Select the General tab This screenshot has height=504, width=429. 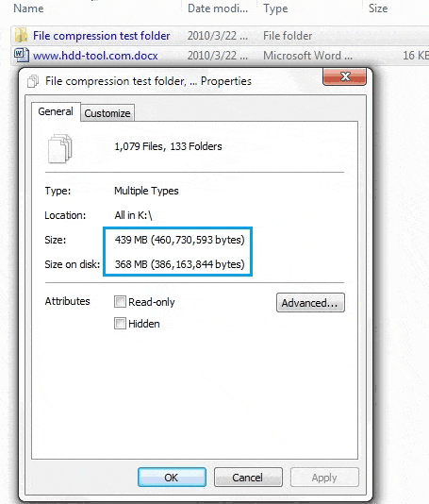click(x=56, y=111)
